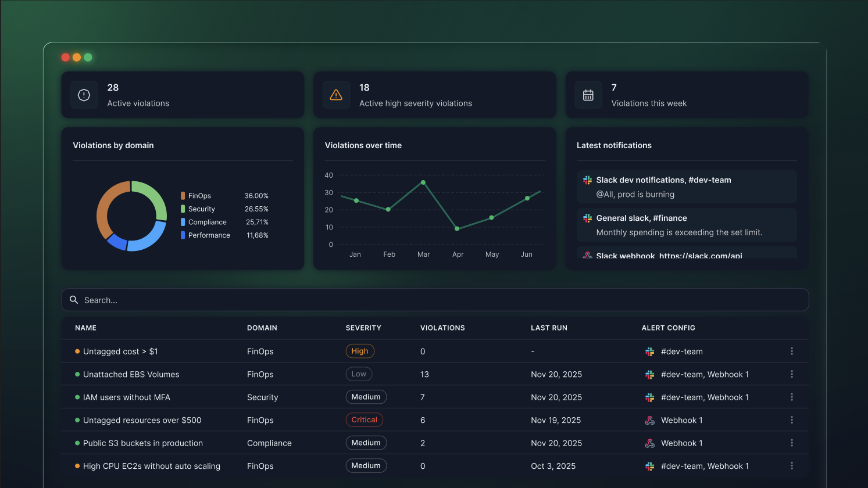
Task: Click the Critical severity badge
Action: tap(364, 420)
